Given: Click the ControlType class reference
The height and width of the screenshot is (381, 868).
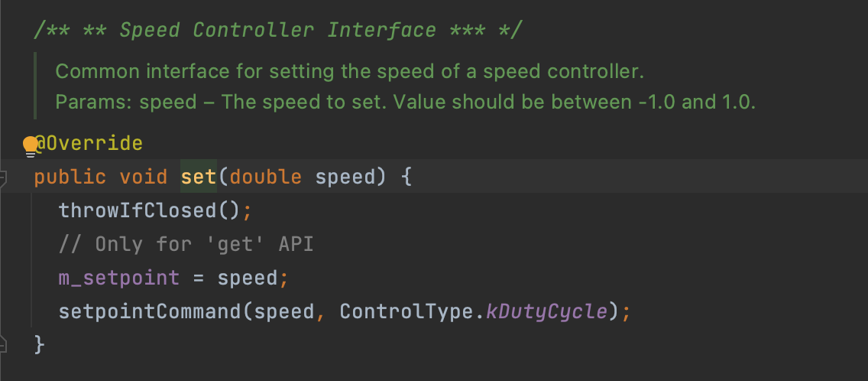Looking at the screenshot, I should (406, 311).
